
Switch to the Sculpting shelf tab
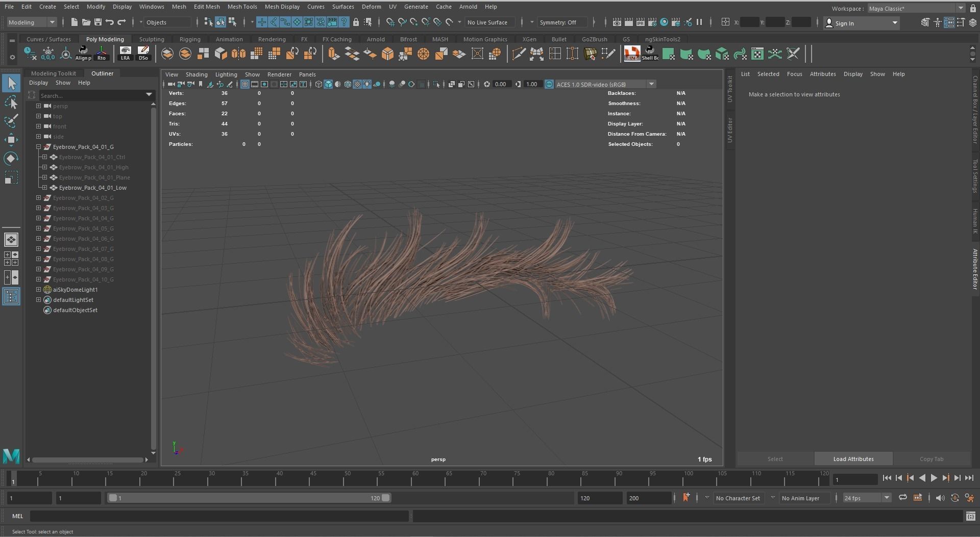pyautogui.click(x=152, y=39)
